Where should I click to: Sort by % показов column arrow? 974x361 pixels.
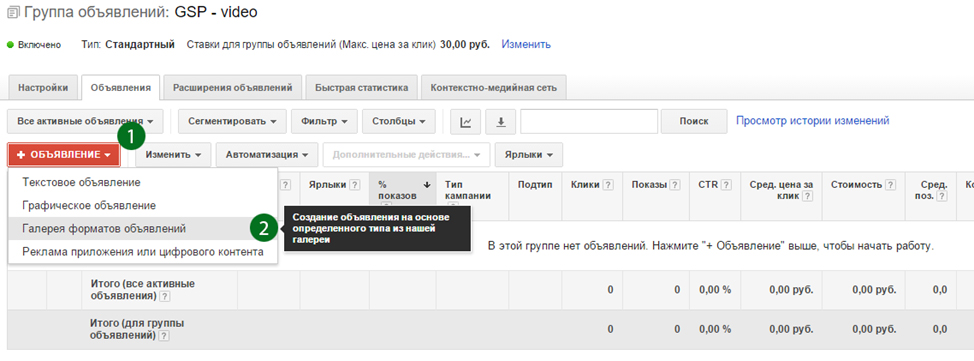pyautogui.click(x=427, y=185)
